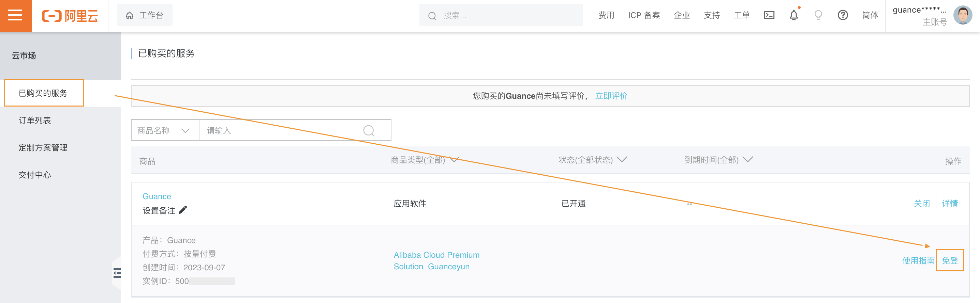Open the notifications bell

point(793,15)
